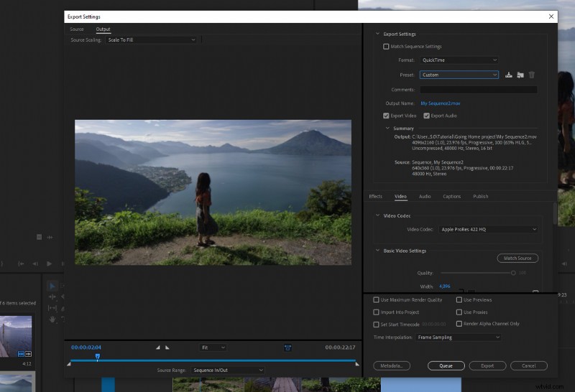Click the blue video badge on the 4:12 clip thumbnail
The height and width of the screenshot is (392, 575).
(21, 354)
